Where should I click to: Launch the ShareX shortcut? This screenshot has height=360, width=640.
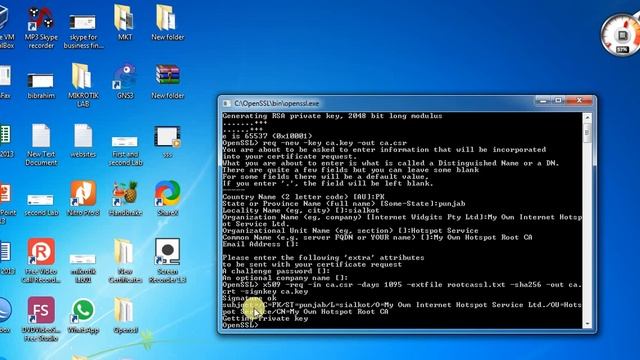[167, 198]
